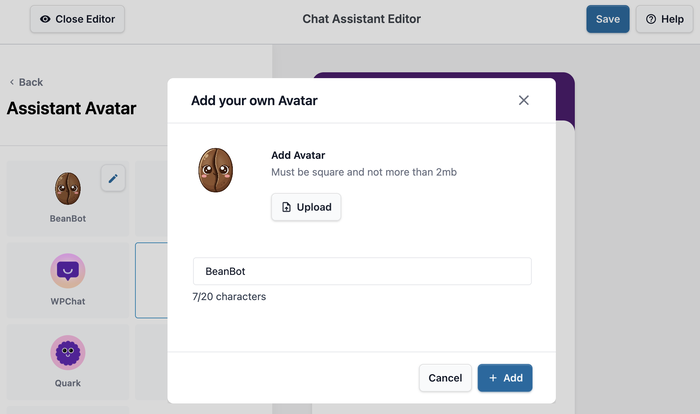The height and width of the screenshot is (414, 700).
Task: Open Help from the top bar
Action: coord(664,19)
